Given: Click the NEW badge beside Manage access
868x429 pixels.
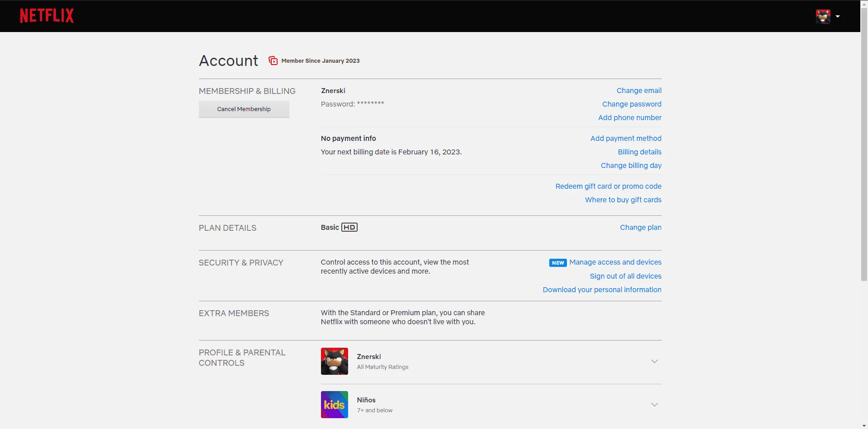Looking at the screenshot, I should click(558, 263).
